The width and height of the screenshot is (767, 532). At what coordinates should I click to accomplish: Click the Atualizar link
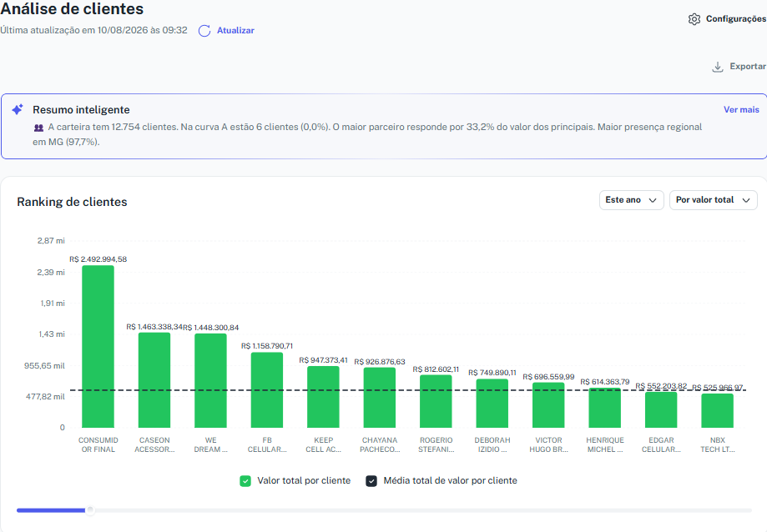point(235,30)
